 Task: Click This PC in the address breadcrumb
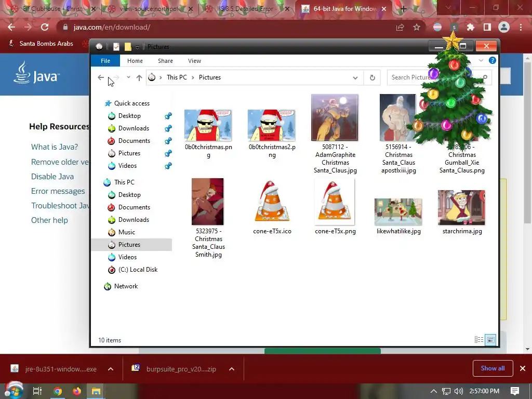click(177, 77)
